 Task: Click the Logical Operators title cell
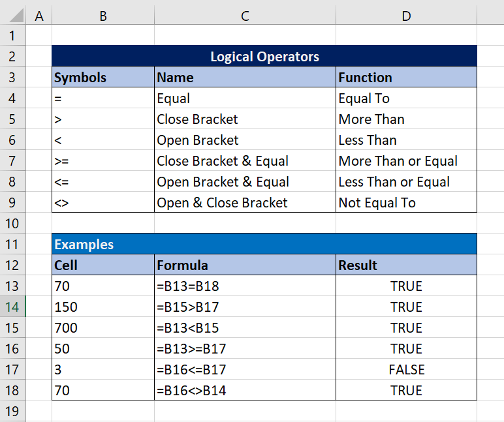click(x=264, y=57)
